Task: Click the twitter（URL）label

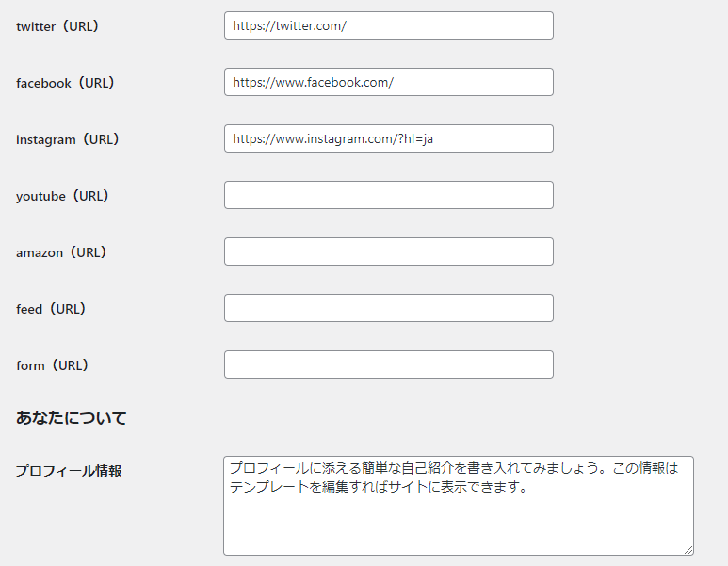Action: (57, 26)
